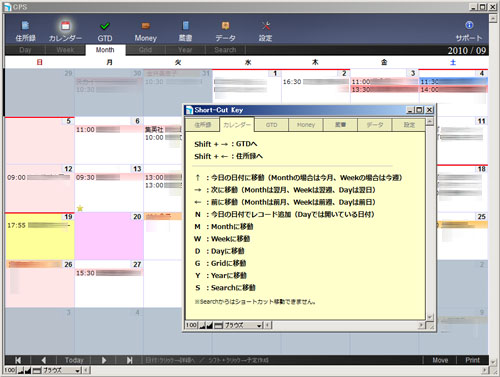Toggle status area icon in main status bar
Viewport: 500px width, 377px height.
(36, 370)
